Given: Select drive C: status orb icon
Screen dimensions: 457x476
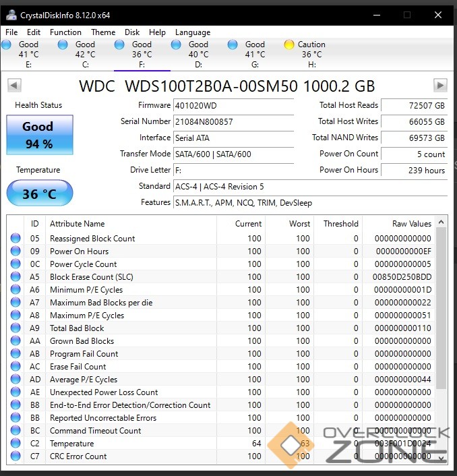Looking at the screenshot, I should click(x=63, y=44).
